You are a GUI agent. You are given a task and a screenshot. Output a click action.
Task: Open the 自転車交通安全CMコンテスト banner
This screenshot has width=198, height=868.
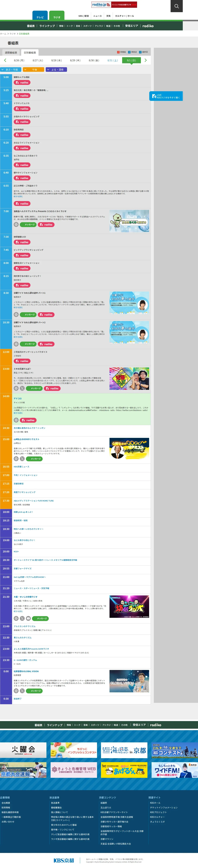pyautogui.click(x=175, y=750)
